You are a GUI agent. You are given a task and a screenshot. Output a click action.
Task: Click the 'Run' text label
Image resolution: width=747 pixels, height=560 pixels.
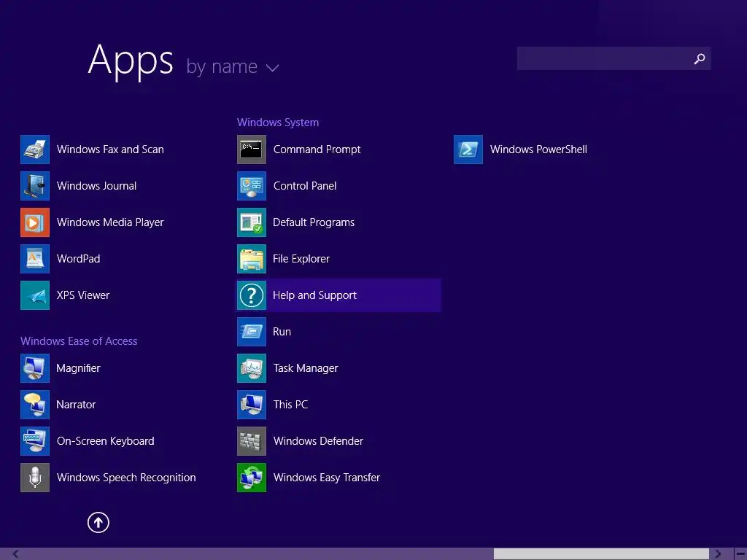[x=282, y=332]
